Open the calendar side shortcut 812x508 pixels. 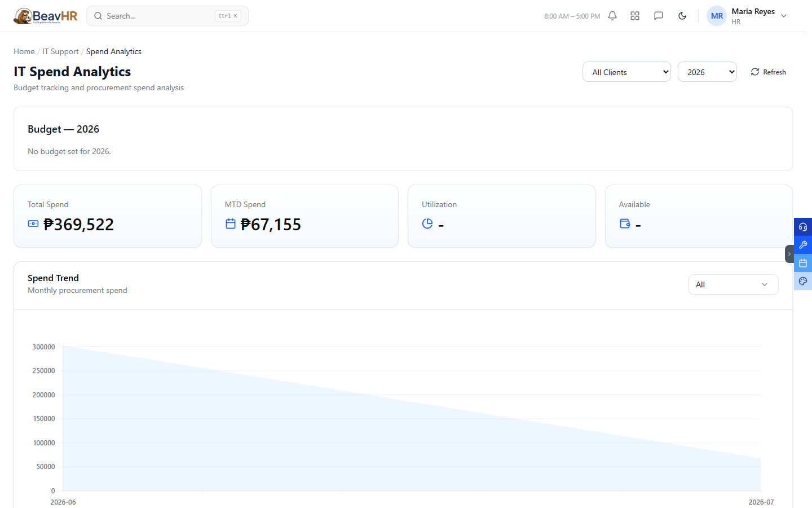[x=803, y=263]
